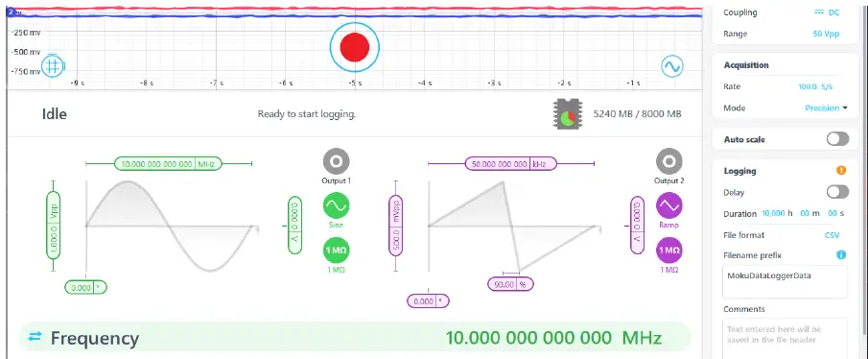The height and width of the screenshot is (359, 868).
Task: Edit Output 2 phase 0.000° field
Action: coord(428,301)
